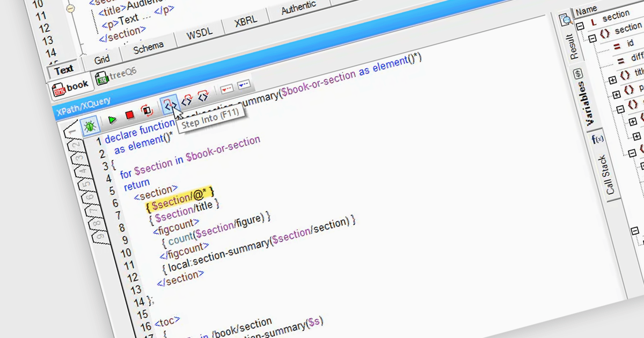Click the XML file icon on book tab
Viewport: 644px width, 338px height.
coord(58,90)
